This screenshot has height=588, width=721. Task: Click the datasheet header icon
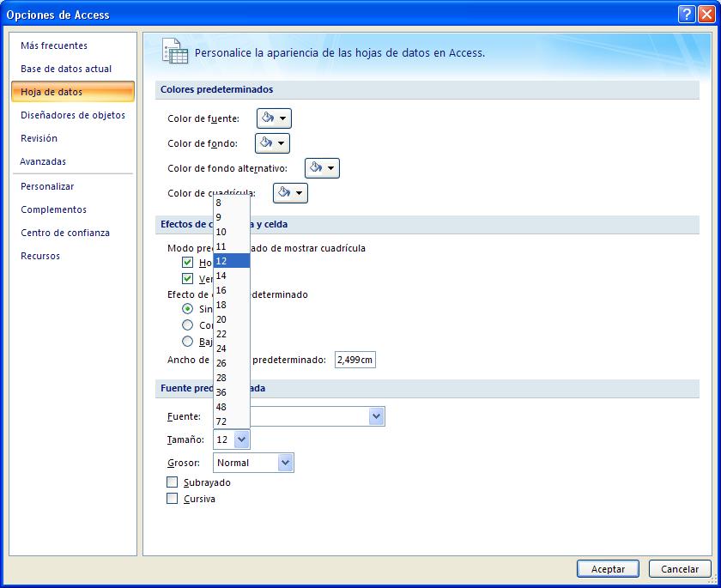(x=175, y=51)
